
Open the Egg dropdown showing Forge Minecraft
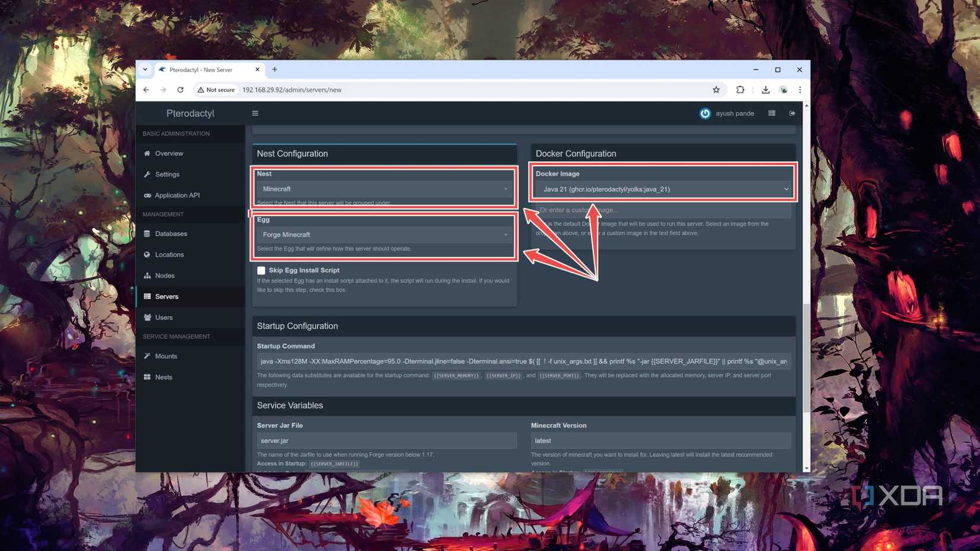(x=385, y=235)
